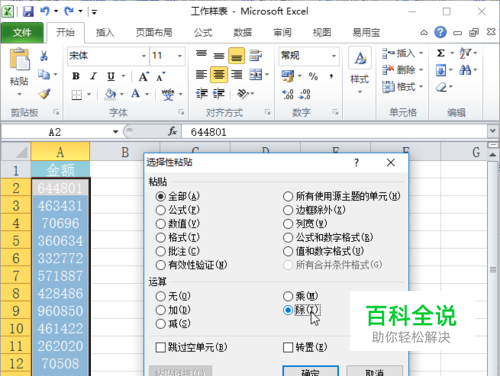
Task: Align text right
Action: click(x=237, y=74)
